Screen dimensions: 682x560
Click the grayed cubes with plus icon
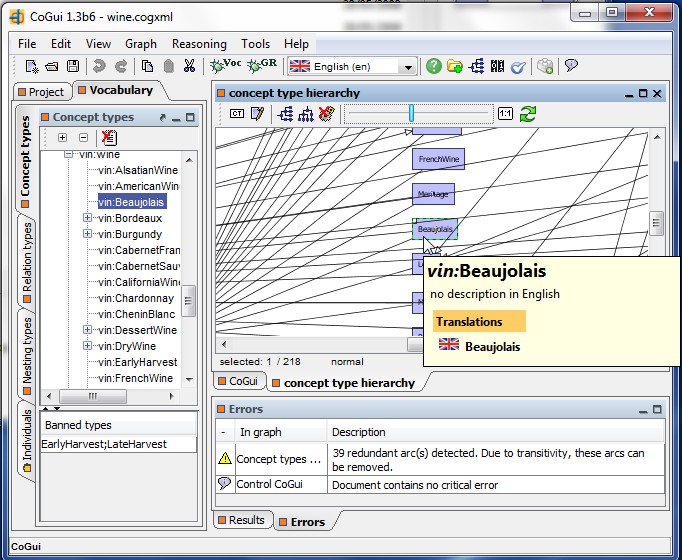coord(545,66)
